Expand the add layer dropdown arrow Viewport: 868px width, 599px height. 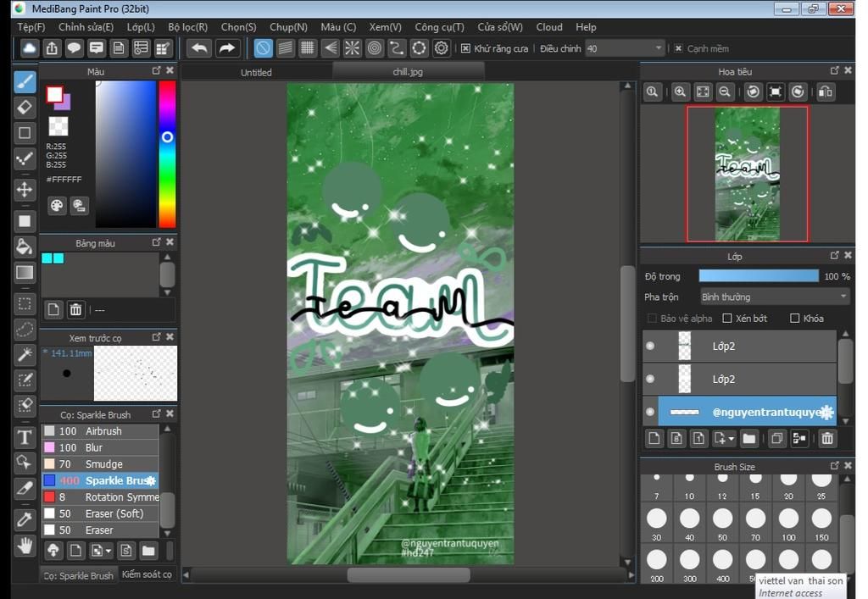[732, 439]
